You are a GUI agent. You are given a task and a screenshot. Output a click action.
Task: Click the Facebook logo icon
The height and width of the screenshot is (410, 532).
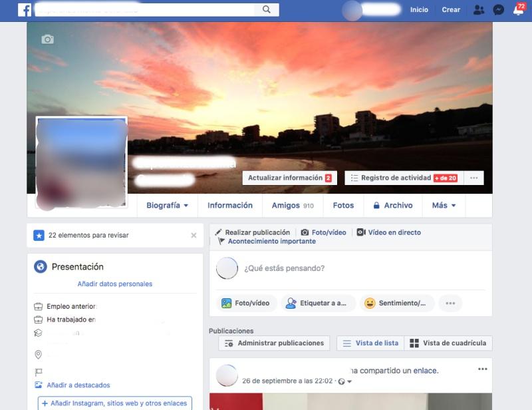click(25, 9)
